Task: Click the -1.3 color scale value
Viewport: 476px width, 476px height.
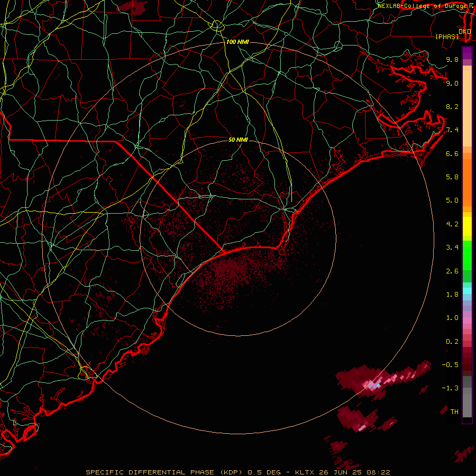Action: pyautogui.click(x=450, y=388)
